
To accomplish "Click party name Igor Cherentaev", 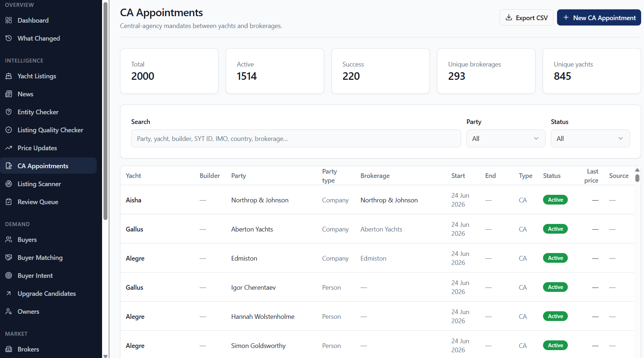I will [253, 288].
